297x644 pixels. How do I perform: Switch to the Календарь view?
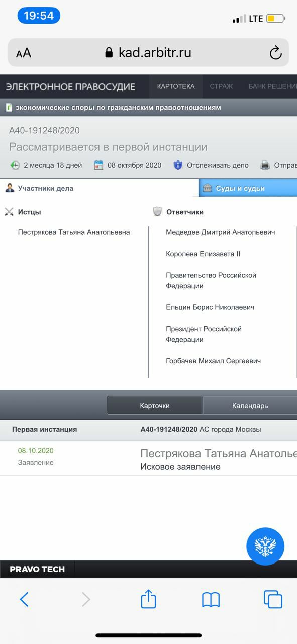[250, 405]
